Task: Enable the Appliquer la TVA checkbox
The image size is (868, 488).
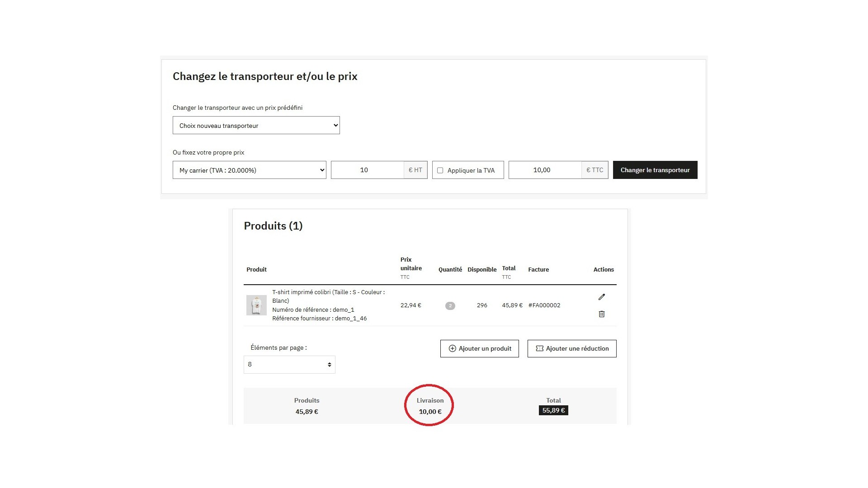Action: tap(440, 170)
